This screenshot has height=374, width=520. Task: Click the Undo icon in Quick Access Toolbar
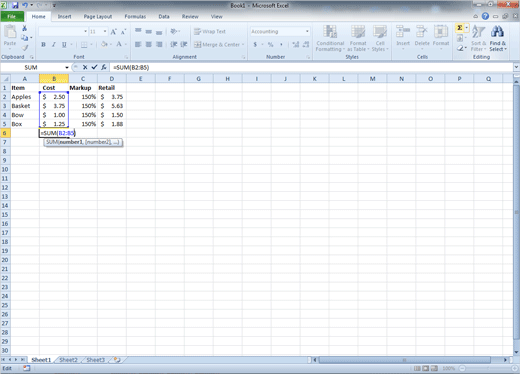pyautogui.click(x=25, y=5)
